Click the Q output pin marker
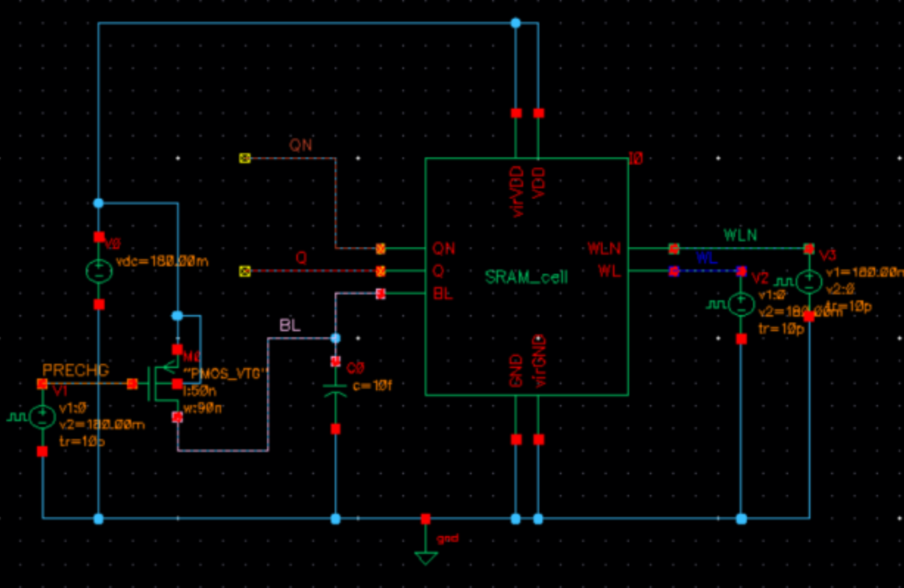This screenshot has width=904, height=588. 245,271
